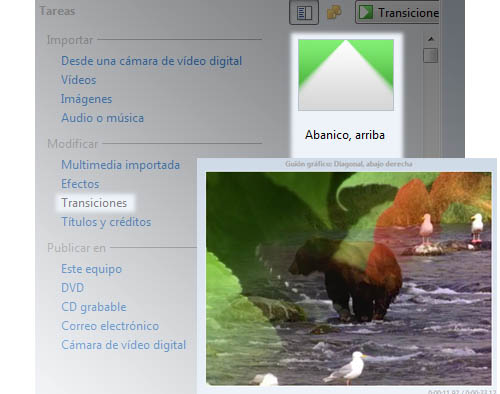Click the bear video preview monitor
Viewport: 500px width, 394px height.
(349, 279)
